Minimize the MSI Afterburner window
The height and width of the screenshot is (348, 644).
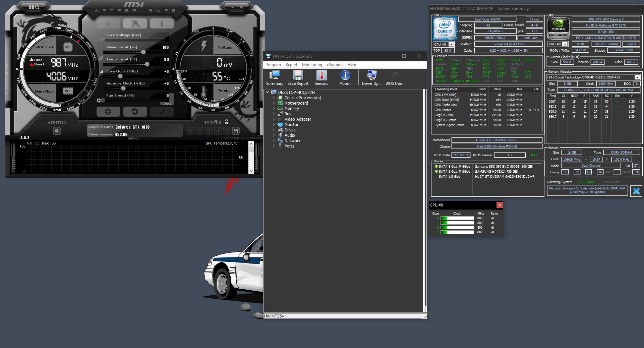[x=233, y=7]
